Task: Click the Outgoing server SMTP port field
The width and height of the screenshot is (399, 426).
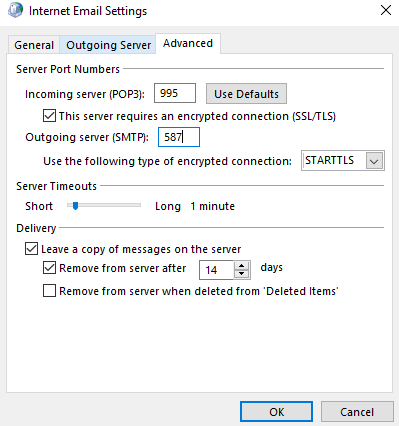Action: 179,137
